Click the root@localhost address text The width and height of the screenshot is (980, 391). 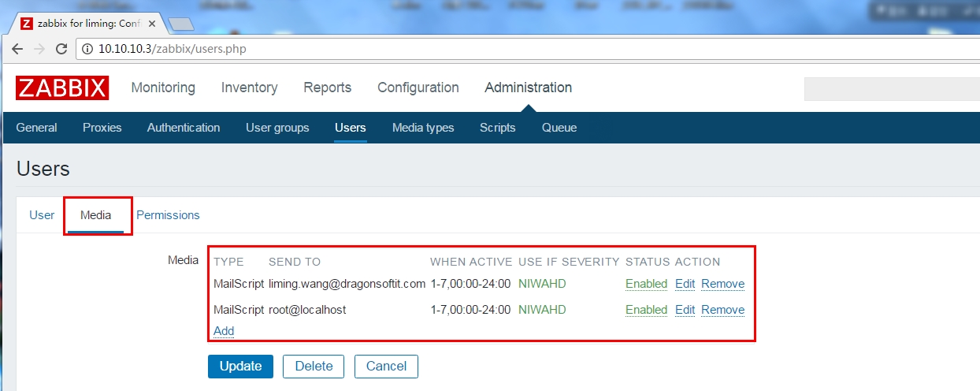(307, 310)
